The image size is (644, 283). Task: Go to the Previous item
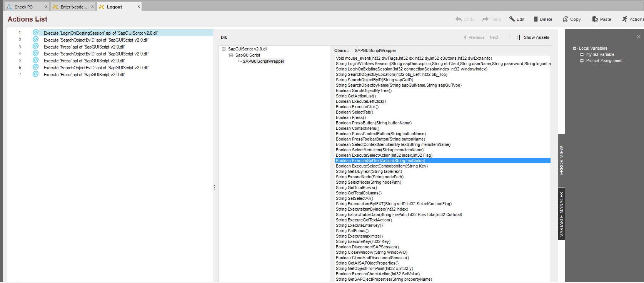click(474, 37)
